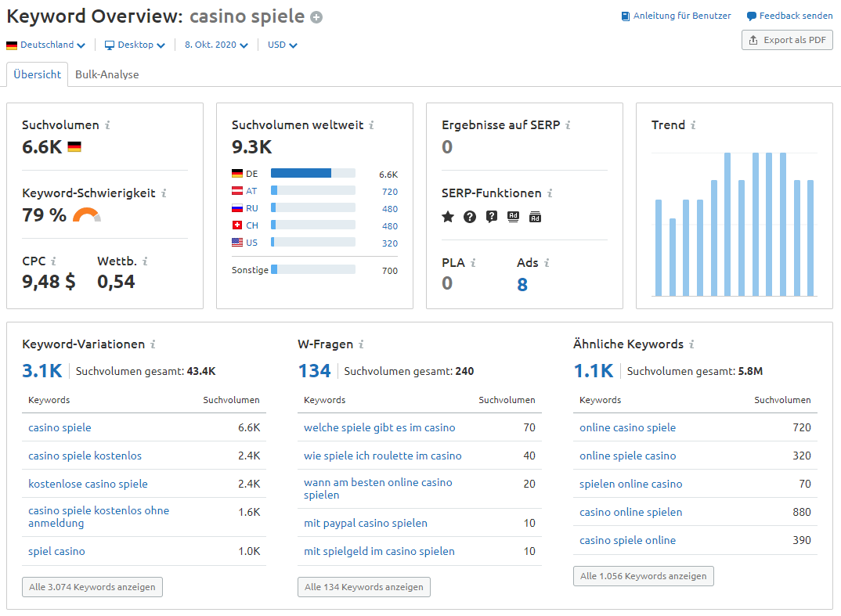The image size is (841, 616).
Task: Switch to the Bulk-Analyse tab
Action: tap(107, 76)
